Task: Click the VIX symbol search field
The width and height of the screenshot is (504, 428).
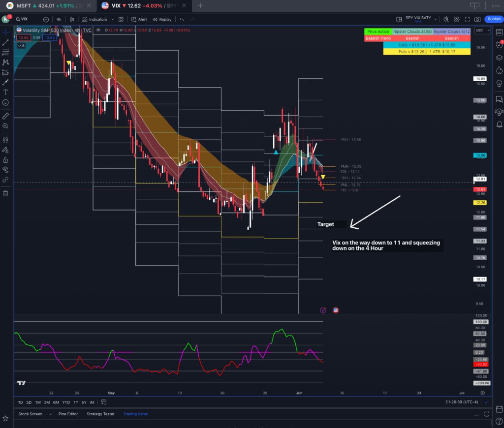Action: coord(28,19)
